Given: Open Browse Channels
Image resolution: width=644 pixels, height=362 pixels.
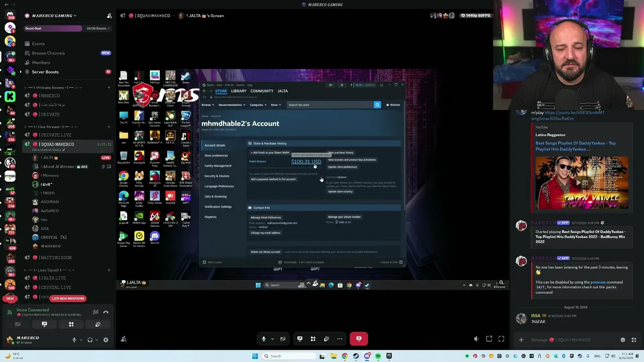Looking at the screenshot, I should click(48, 53).
